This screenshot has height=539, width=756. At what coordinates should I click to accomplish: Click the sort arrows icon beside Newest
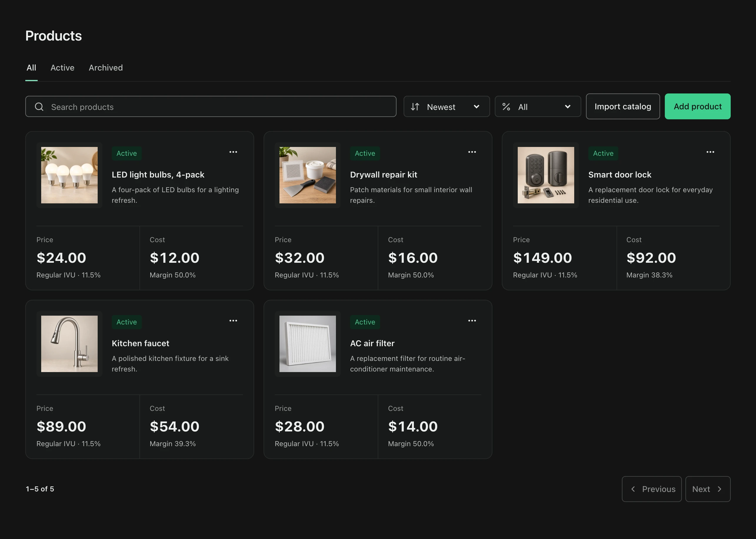(415, 107)
